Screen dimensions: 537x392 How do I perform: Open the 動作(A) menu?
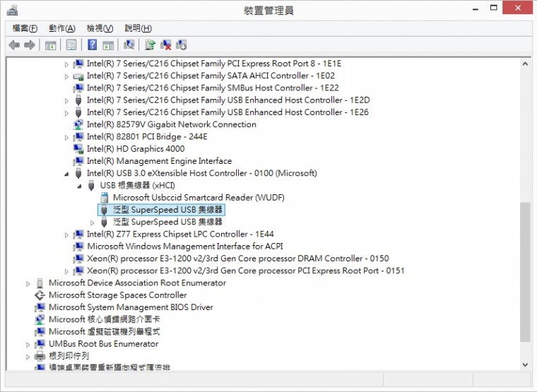pyautogui.click(x=62, y=28)
